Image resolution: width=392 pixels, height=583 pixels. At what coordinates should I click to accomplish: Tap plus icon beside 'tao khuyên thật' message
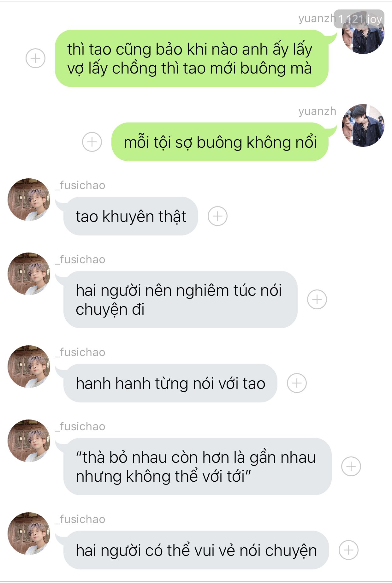click(217, 216)
